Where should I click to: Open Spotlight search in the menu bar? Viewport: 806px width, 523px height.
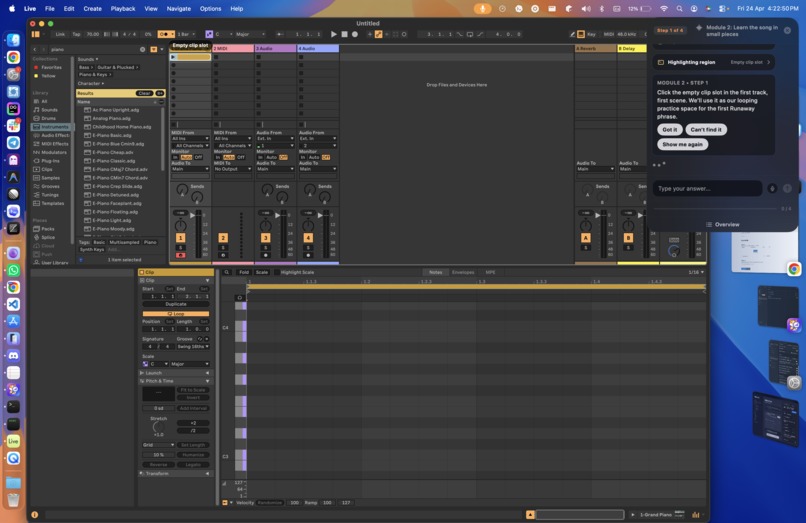point(680,9)
